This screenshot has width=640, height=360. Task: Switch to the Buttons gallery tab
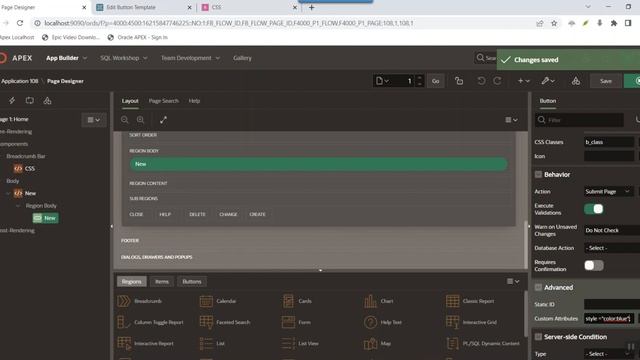[191, 282]
